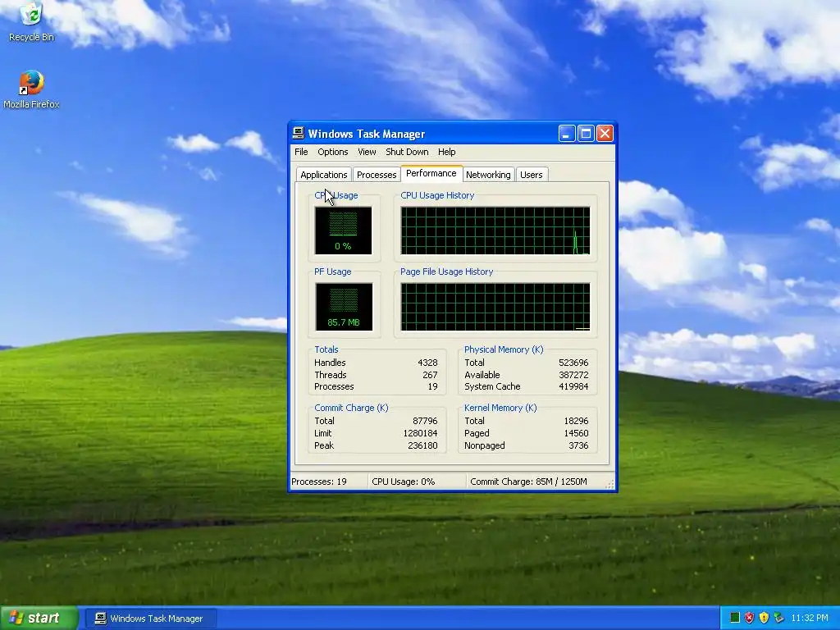This screenshot has width=840, height=630.
Task: Click the System Cache label
Action: [x=492, y=387]
